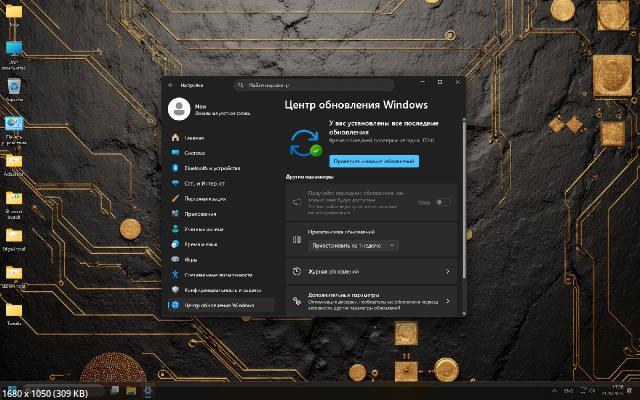Click the user account profile avatar
The height and width of the screenshot is (400, 640).
[178, 107]
